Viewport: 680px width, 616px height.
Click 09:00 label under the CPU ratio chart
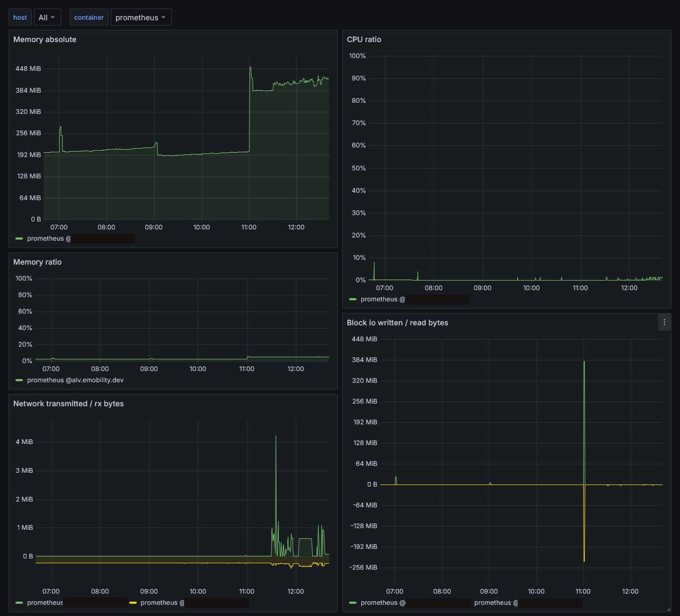point(483,288)
